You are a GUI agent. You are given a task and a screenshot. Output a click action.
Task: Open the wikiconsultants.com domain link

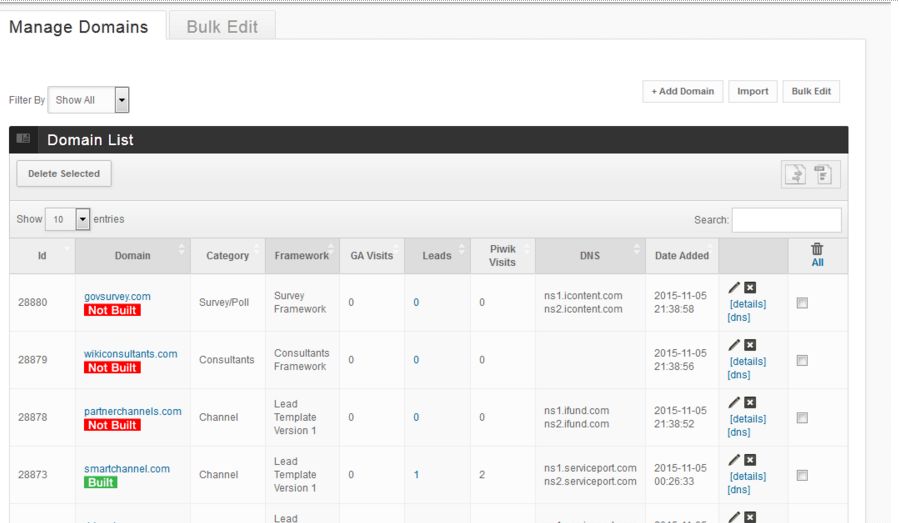[x=130, y=354]
